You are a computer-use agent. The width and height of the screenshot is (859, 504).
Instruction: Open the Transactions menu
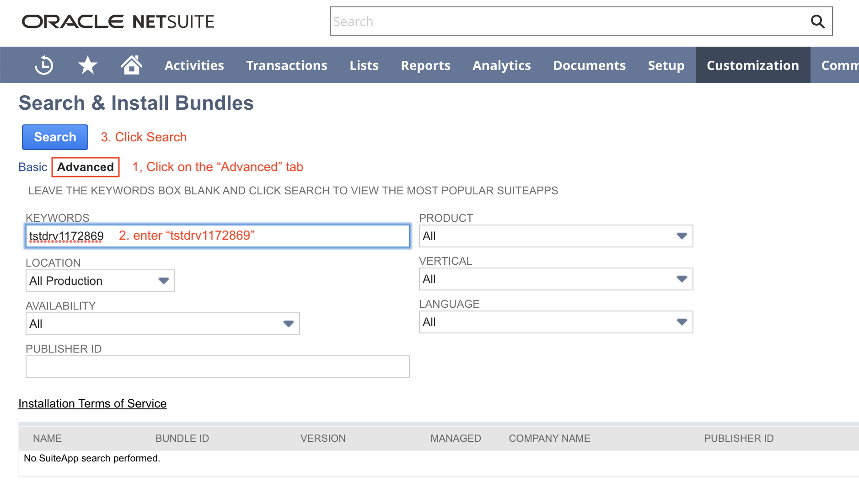point(286,65)
